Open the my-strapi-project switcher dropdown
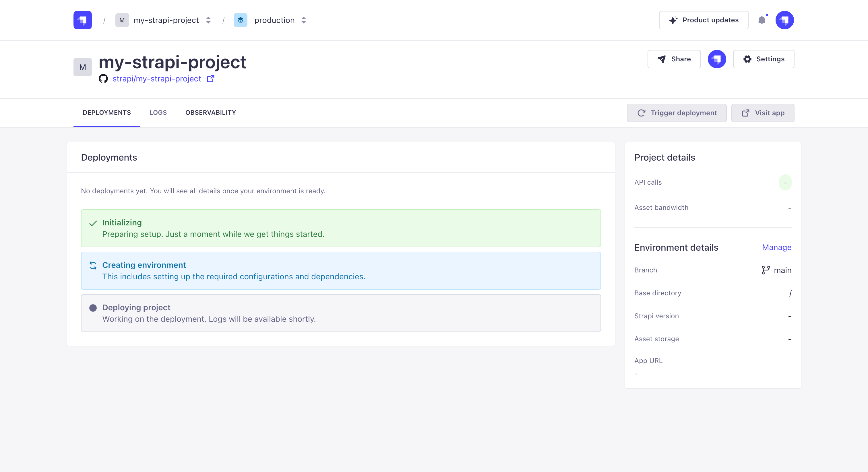This screenshot has height=472, width=868. pos(208,20)
